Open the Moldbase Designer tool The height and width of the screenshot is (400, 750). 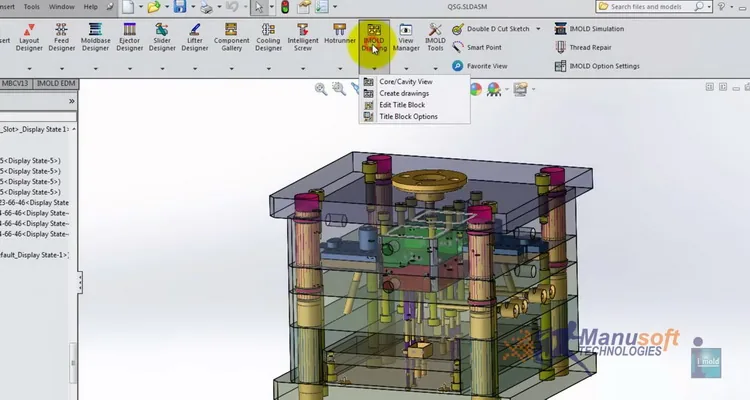(95, 37)
